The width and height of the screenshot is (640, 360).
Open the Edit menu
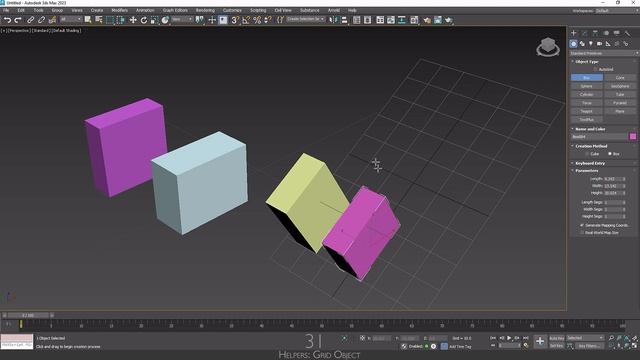pyautogui.click(x=21, y=10)
